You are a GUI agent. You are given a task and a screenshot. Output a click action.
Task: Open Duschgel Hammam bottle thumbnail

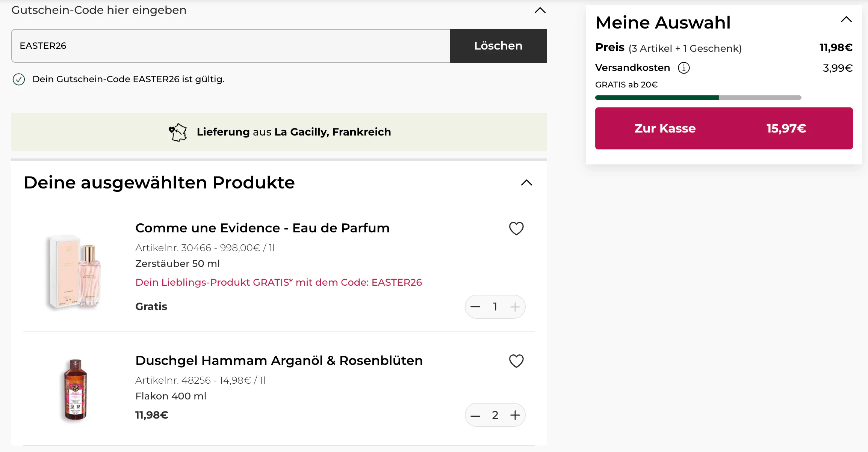point(75,390)
